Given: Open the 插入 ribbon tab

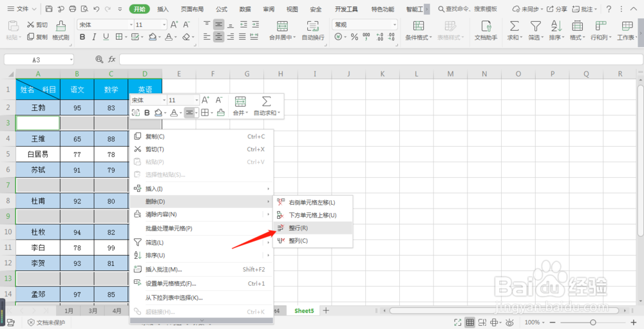Looking at the screenshot, I should pos(163,9).
